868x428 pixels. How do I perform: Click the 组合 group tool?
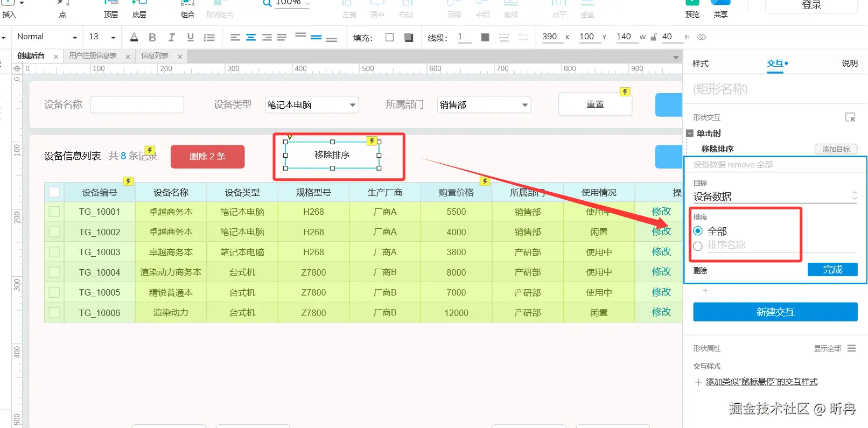pyautogui.click(x=188, y=9)
